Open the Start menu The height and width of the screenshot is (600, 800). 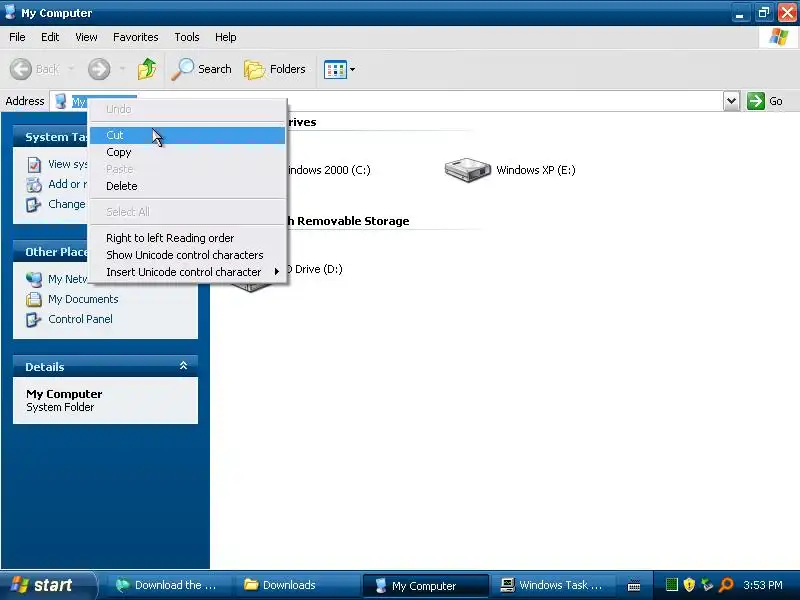click(47, 585)
